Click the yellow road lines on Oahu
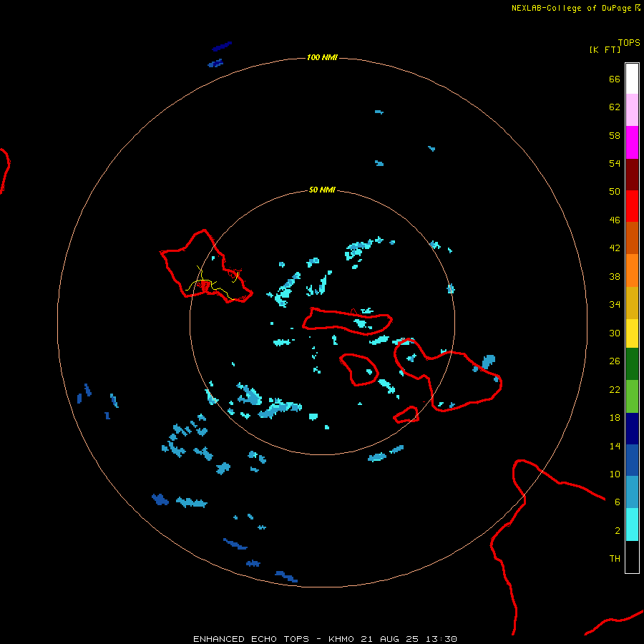The image size is (644, 644). [x=212, y=283]
